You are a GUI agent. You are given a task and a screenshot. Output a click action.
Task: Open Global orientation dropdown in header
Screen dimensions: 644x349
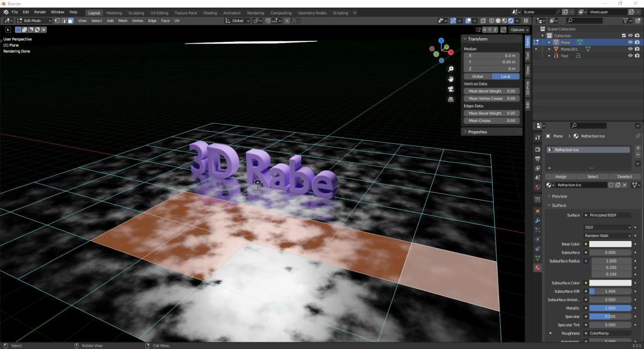(237, 20)
